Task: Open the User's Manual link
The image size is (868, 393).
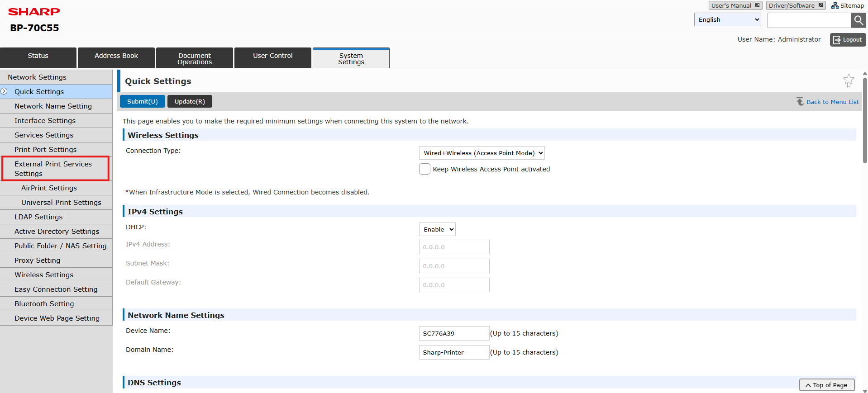Action: click(x=735, y=5)
